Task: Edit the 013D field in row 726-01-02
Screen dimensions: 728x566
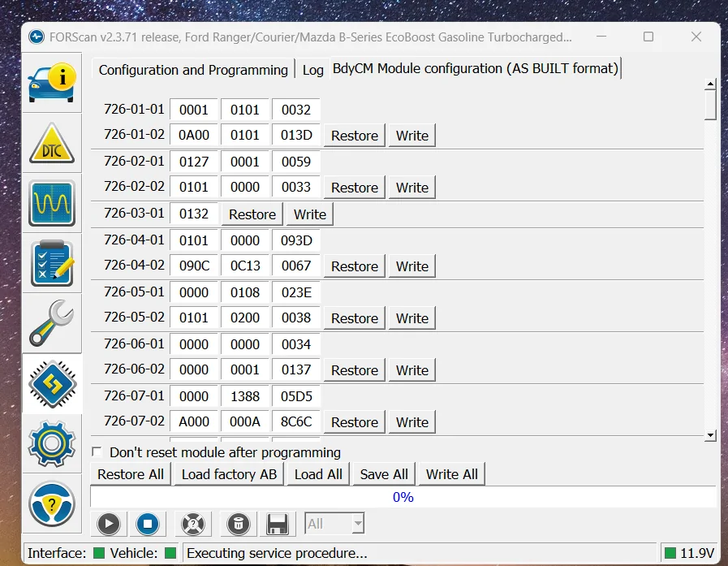Action: (296, 135)
